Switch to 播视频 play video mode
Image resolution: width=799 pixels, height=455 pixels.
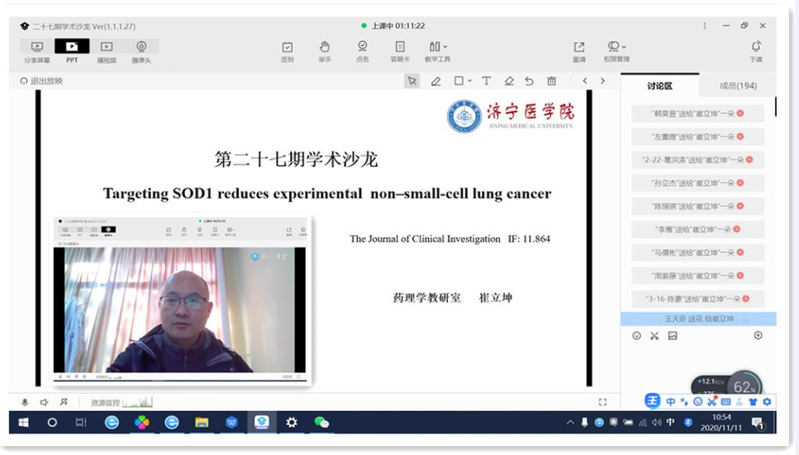tap(106, 47)
